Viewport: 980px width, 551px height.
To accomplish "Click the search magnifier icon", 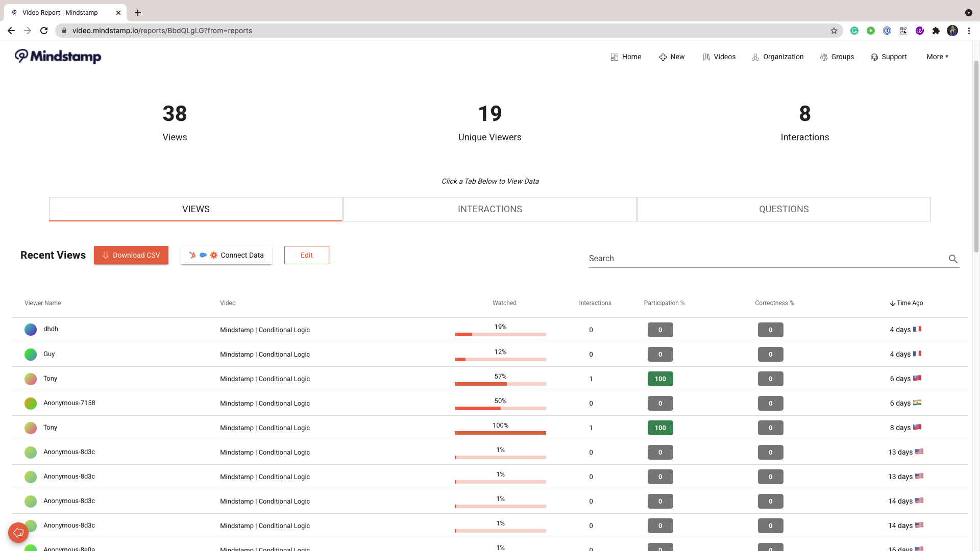I will click(x=953, y=259).
